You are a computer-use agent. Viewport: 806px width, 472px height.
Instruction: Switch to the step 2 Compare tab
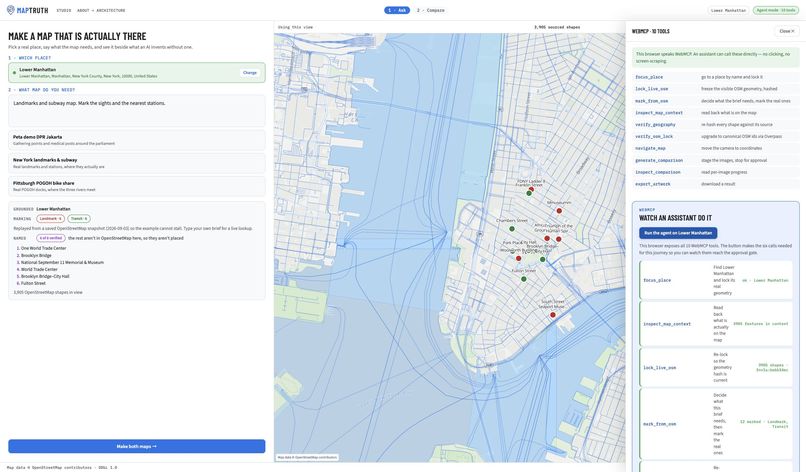pyautogui.click(x=431, y=10)
